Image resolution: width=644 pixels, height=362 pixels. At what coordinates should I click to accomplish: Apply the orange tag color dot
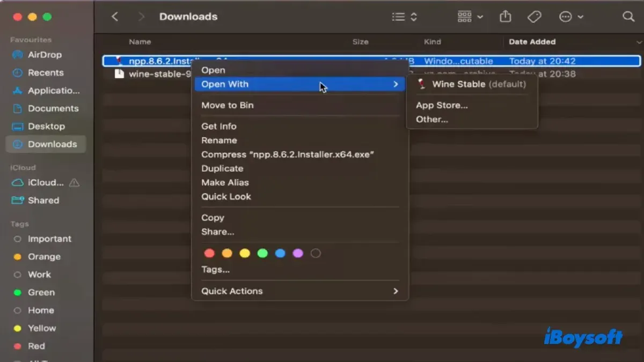point(227,253)
